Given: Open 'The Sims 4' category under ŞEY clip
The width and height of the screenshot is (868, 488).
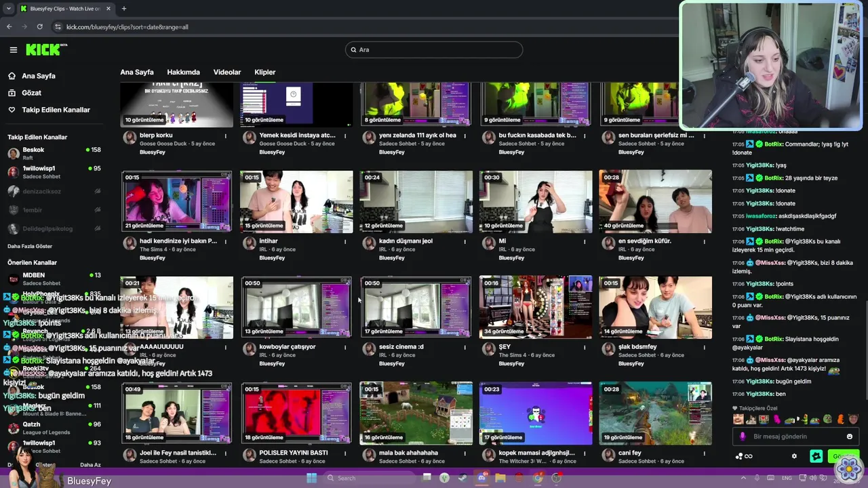Looking at the screenshot, I should 513,355.
